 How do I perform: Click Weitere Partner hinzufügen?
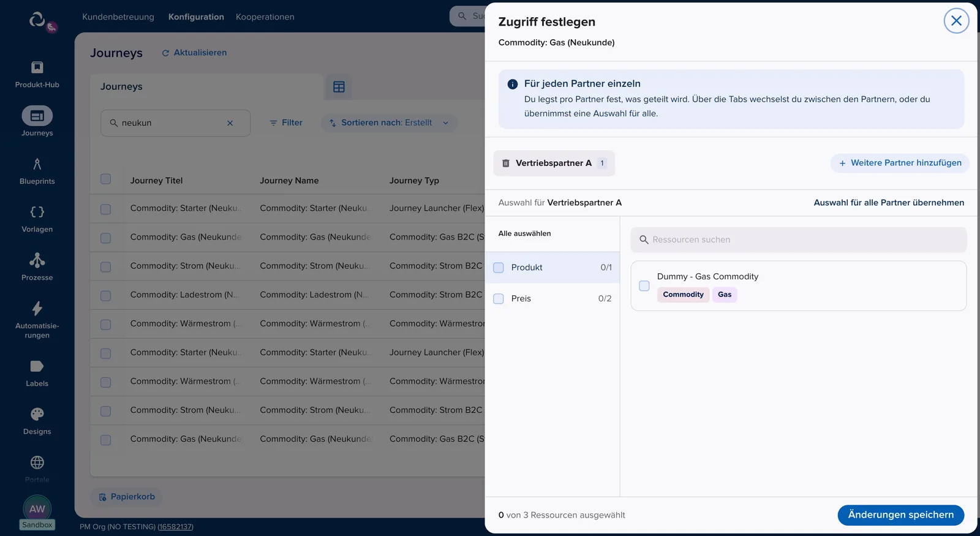coord(900,163)
